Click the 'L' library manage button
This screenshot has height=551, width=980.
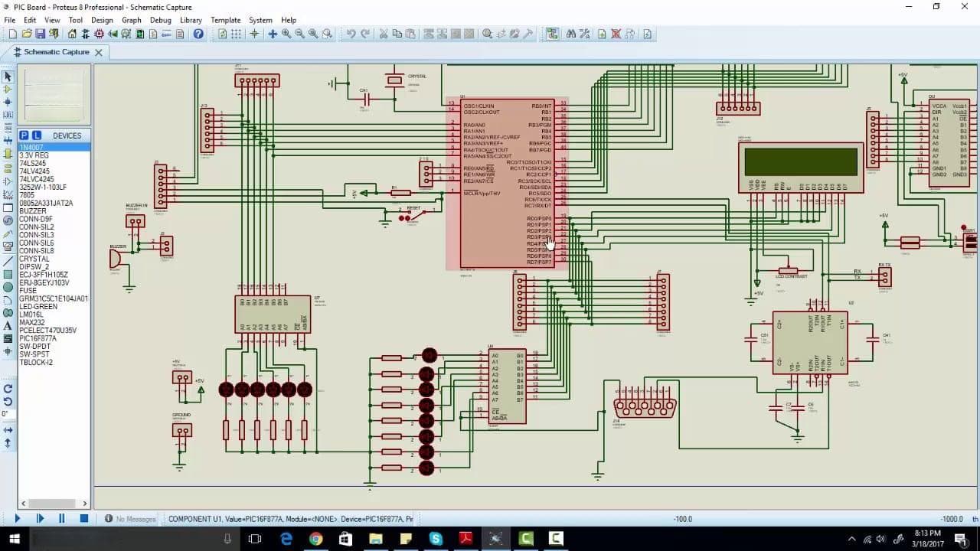click(36, 135)
